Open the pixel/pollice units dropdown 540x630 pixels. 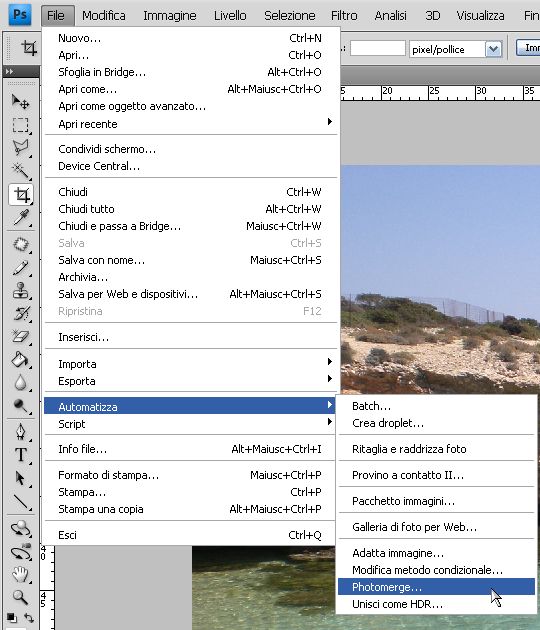493,49
